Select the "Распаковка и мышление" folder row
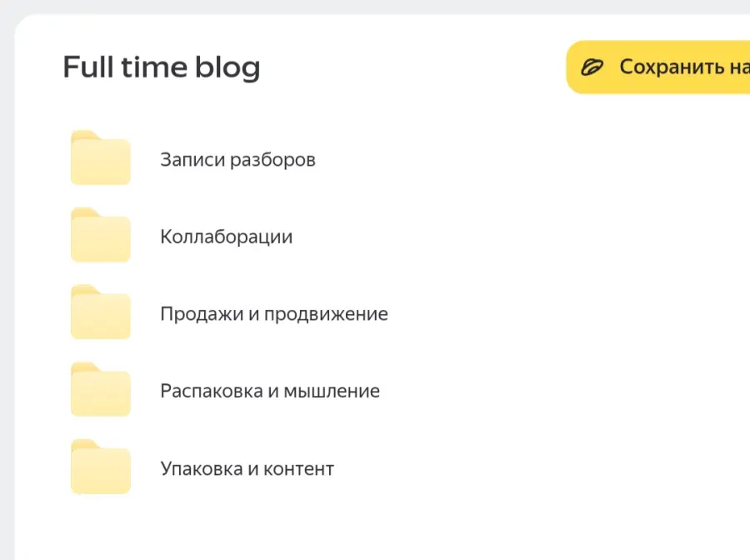 [208, 389]
